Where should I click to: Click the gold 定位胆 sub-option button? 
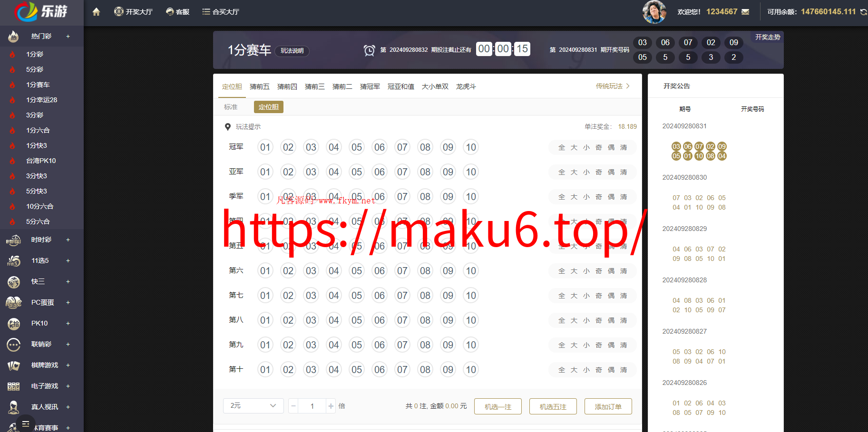coord(269,107)
